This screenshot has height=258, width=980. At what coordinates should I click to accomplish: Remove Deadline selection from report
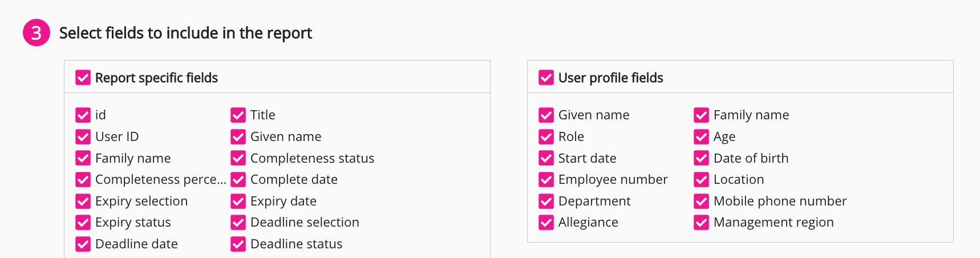coord(238,223)
